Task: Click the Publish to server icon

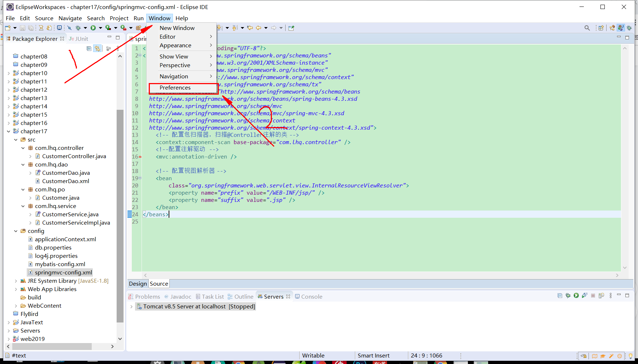Action: point(601,296)
